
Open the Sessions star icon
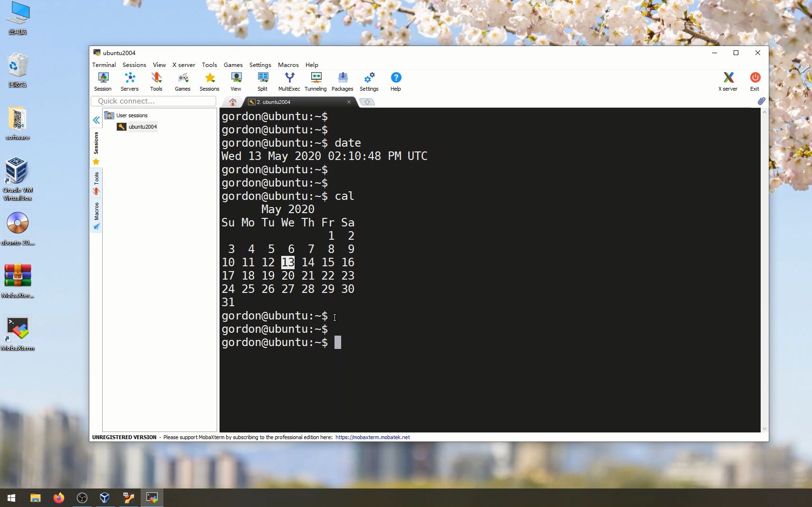click(209, 81)
